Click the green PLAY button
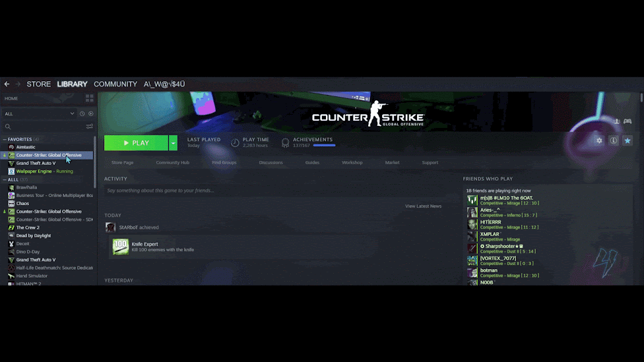Image resolution: width=644 pixels, height=362 pixels. coord(136,143)
